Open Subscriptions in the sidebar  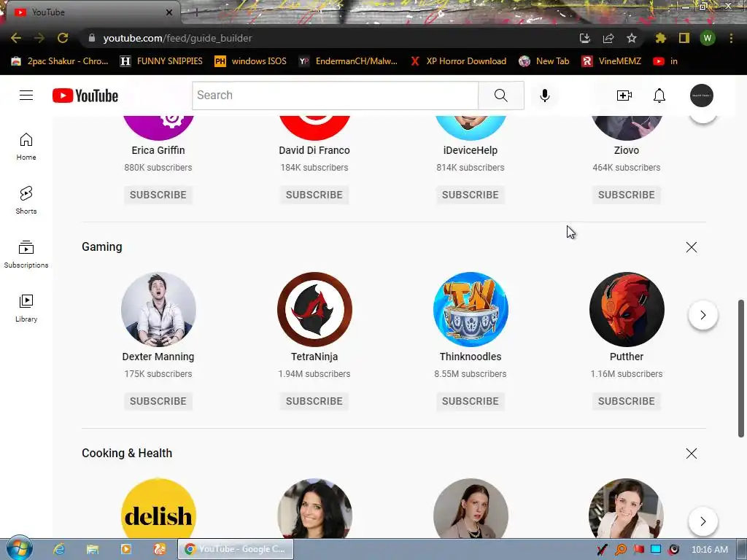click(x=26, y=254)
